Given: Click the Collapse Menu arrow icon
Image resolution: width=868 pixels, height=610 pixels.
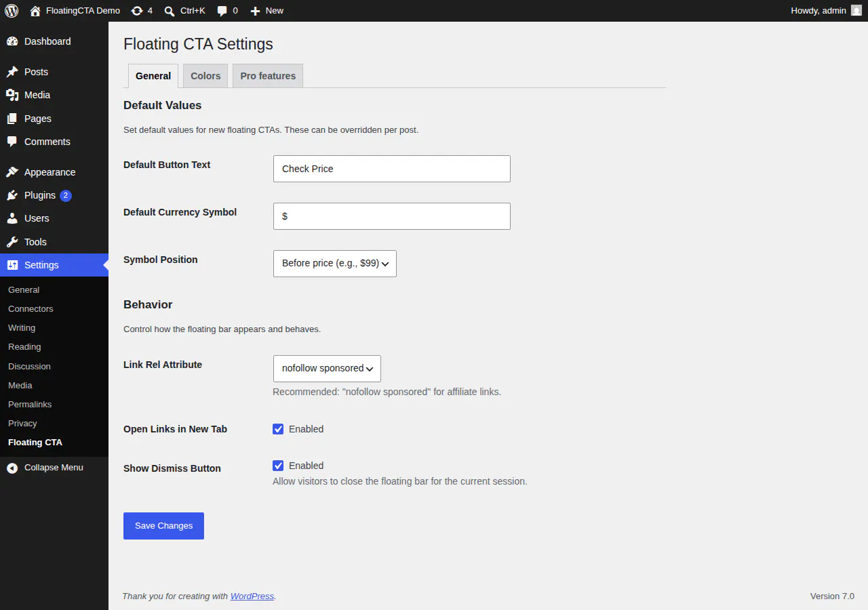Looking at the screenshot, I should [12, 468].
